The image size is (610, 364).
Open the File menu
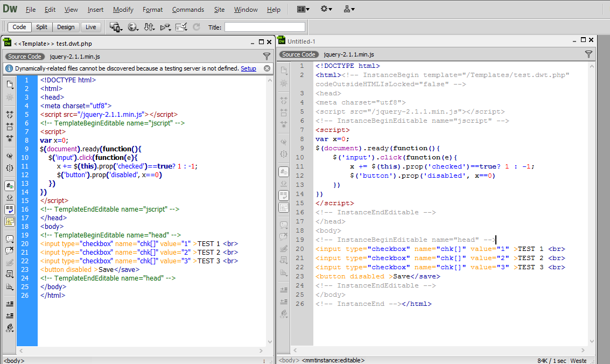[31, 10]
